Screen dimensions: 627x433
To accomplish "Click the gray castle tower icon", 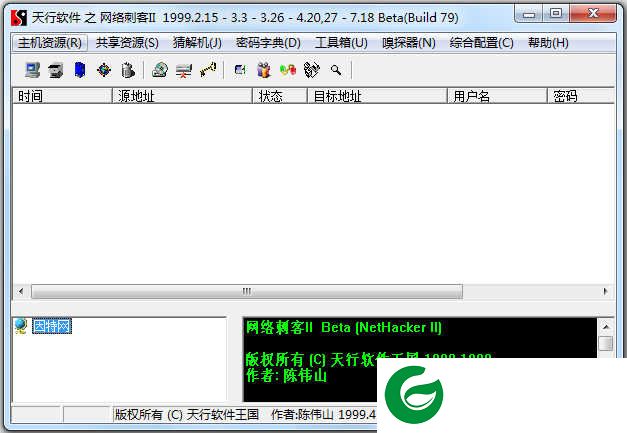I will 128,70.
